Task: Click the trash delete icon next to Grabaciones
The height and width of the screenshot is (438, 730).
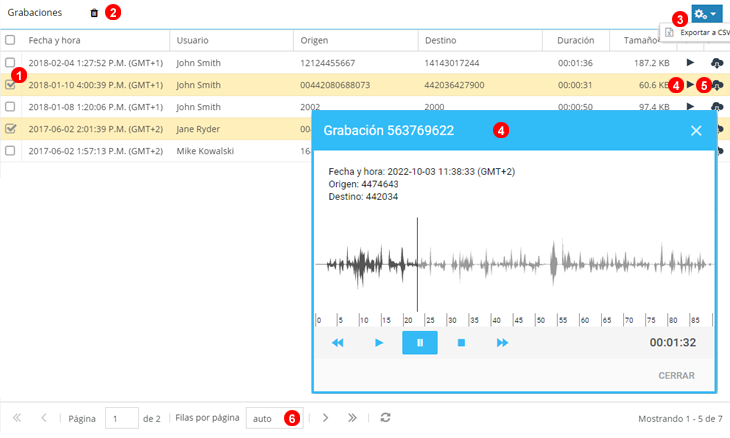Action: tap(94, 13)
